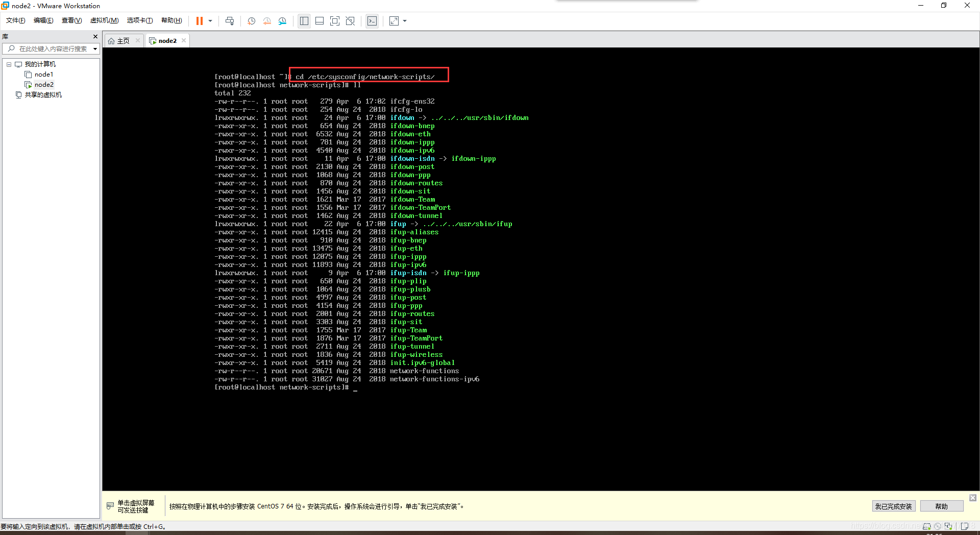
Task: Click the 我已完成安装 button
Action: (893, 506)
